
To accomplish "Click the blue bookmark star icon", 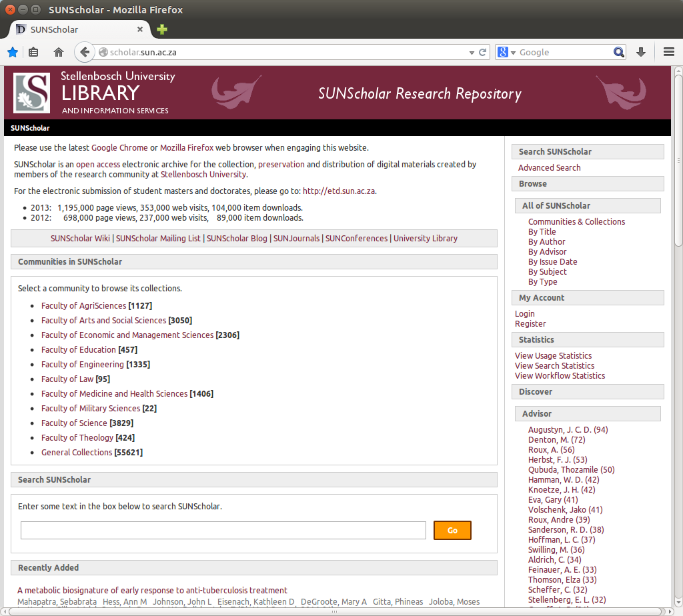I will coord(13,52).
